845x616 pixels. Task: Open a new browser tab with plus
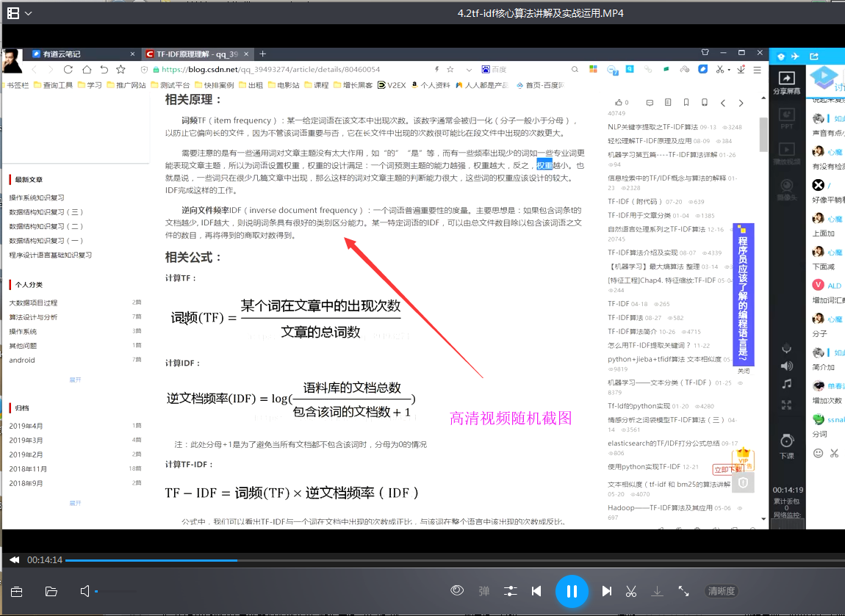262,54
